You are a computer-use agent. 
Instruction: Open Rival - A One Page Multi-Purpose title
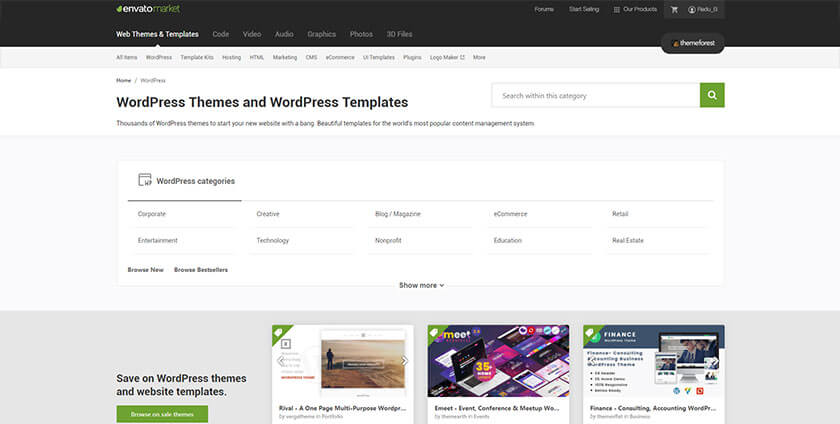point(342,408)
